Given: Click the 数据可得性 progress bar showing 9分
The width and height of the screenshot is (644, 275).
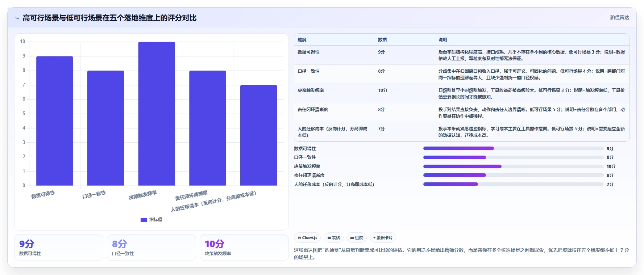Looking at the screenshot, I should [513, 148].
